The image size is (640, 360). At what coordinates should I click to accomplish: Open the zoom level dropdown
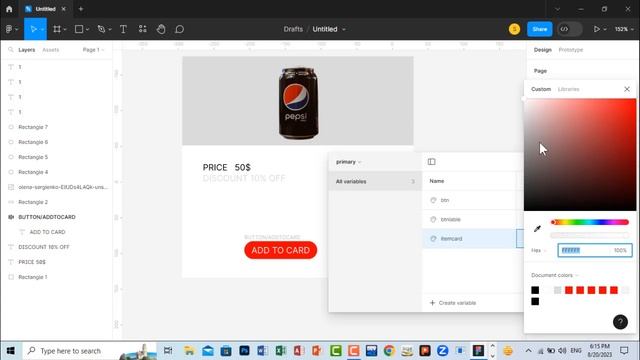(x=624, y=29)
